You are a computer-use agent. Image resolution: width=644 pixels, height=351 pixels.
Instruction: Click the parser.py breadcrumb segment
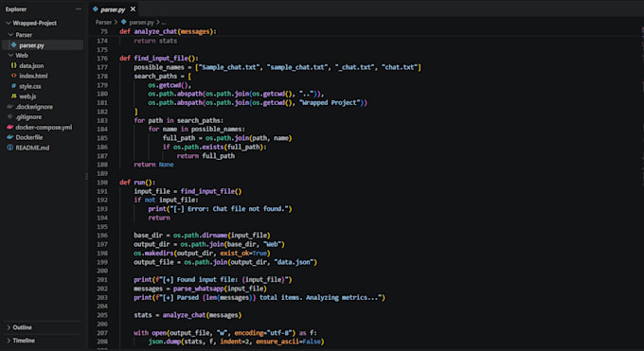[x=141, y=22]
